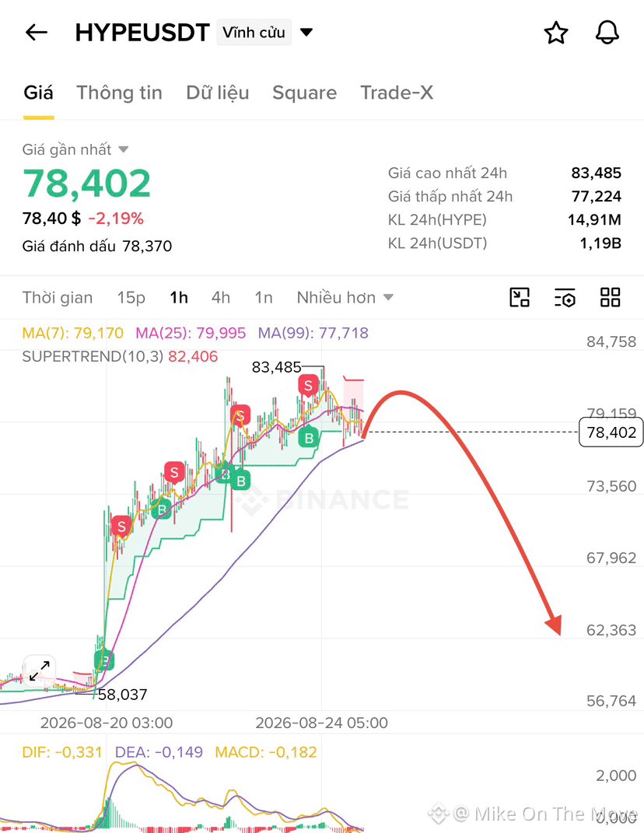Add HYPEUSDT to favorites with the star
The height and width of the screenshot is (833, 644).
click(556, 33)
